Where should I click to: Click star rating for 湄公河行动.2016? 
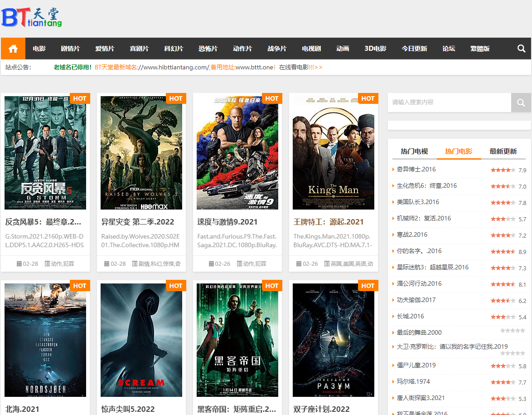click(x=503, y=284)
